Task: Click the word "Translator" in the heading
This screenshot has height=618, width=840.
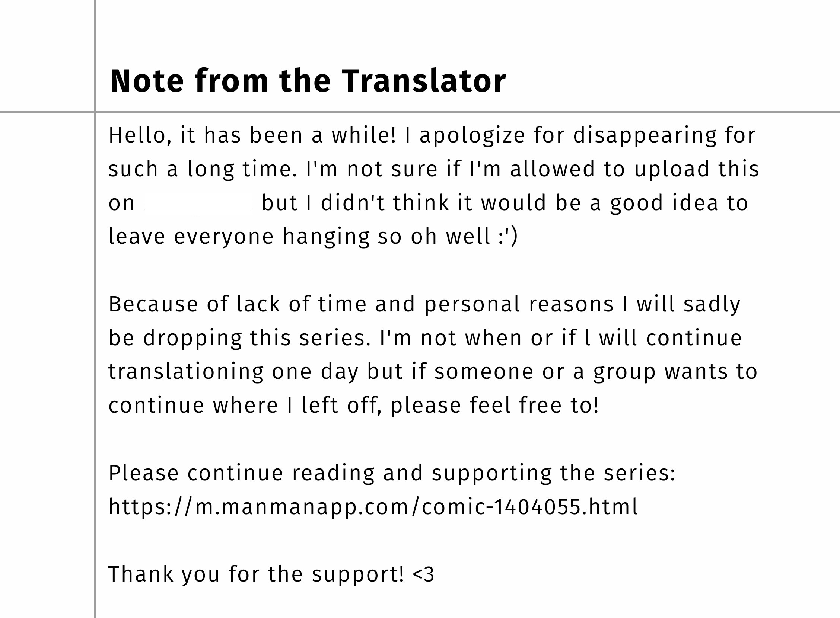Action: point(424,81)
